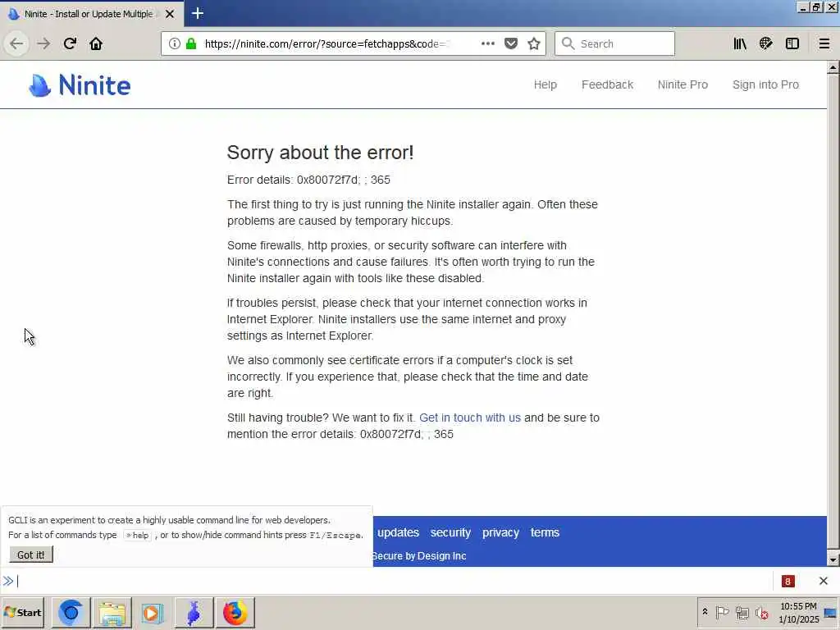
Task: Go back to the previous page
Action: [x=16, y=43]
